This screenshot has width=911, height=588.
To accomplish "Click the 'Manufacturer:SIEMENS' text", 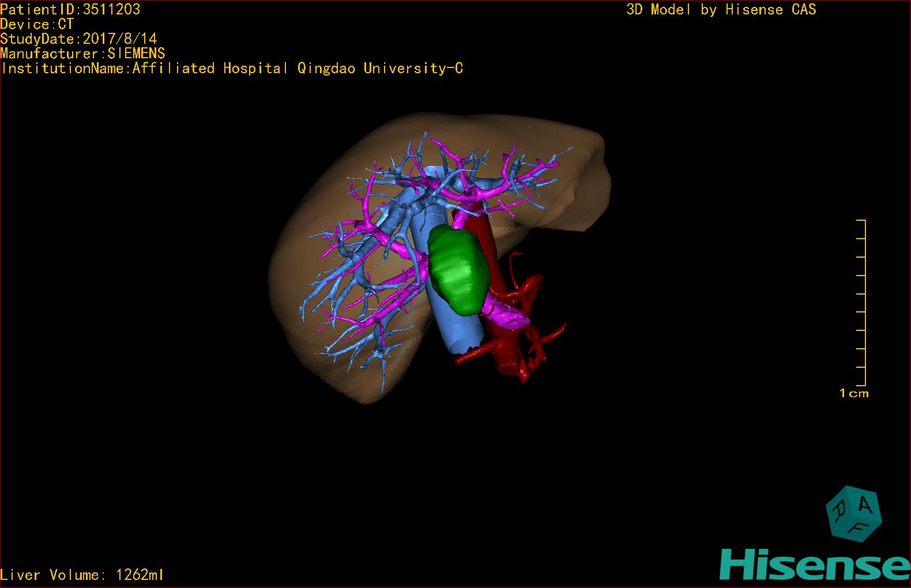I will 82,54.
